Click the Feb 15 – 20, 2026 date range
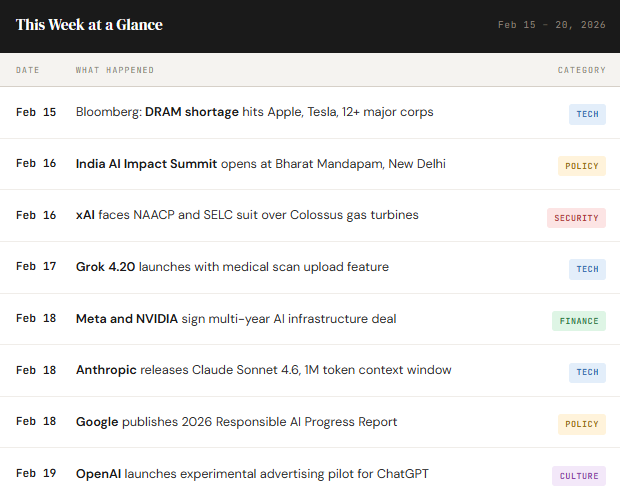620x495 pixels. pyautogui.click(x=552, y=25)
